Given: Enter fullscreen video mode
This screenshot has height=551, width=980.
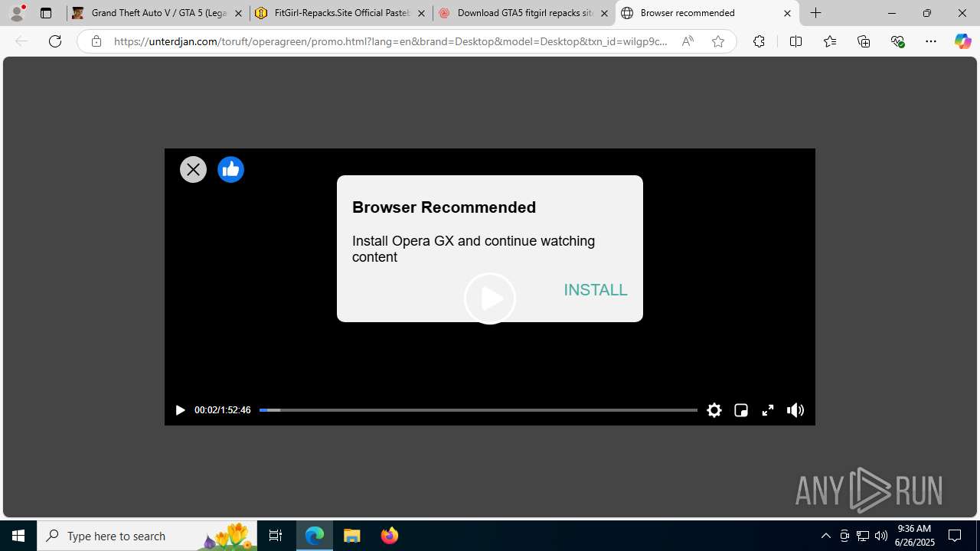Looking at the screenshot, I should click(767, 410).
